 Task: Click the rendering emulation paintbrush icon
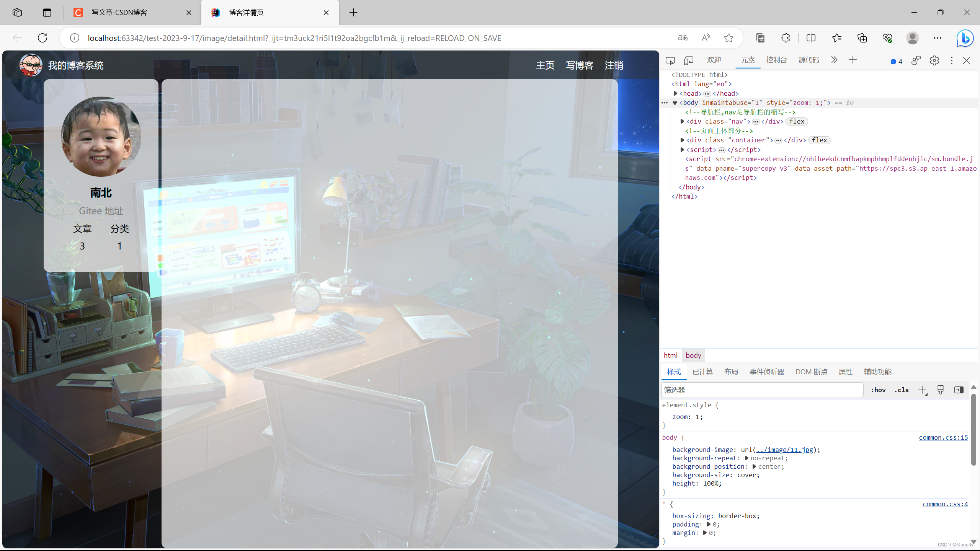click(x=941, y=390)
